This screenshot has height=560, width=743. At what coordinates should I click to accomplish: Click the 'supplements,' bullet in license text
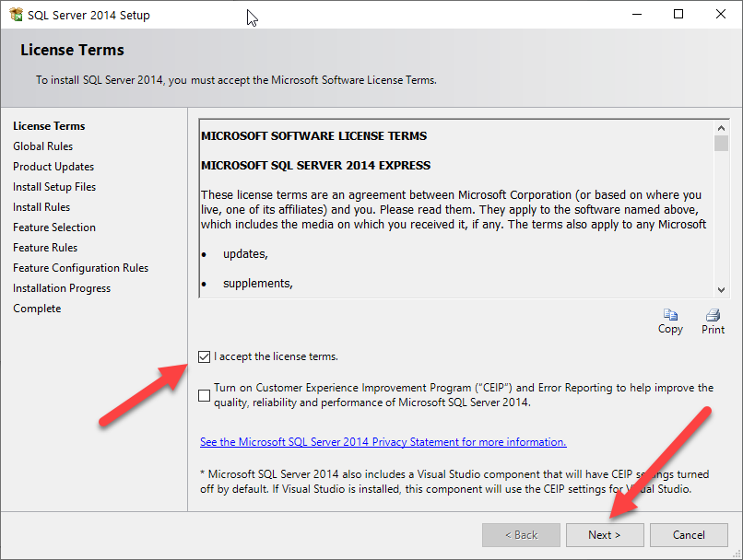click(x=258, y=284)
